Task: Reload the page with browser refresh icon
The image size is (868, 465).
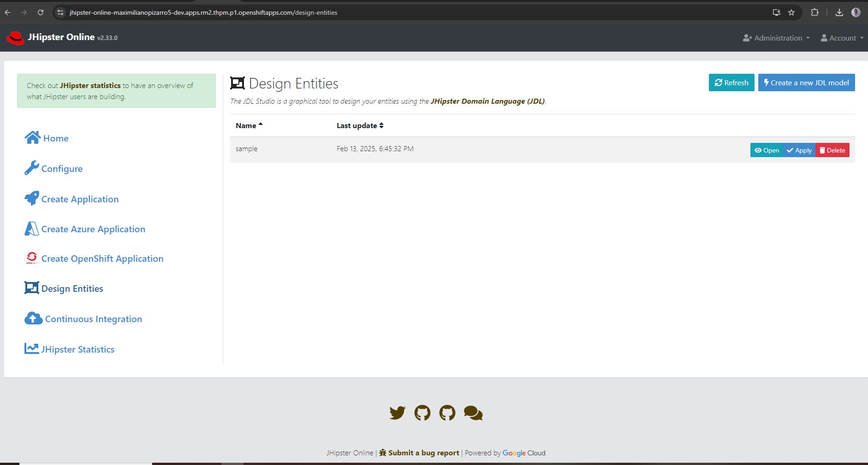Action: pos(41,12)
